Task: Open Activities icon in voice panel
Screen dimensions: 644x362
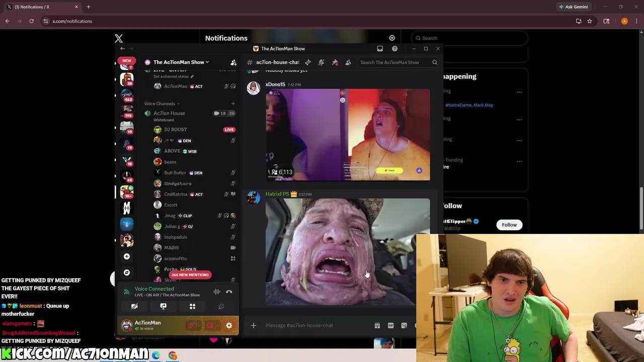Action: point(192,306)
